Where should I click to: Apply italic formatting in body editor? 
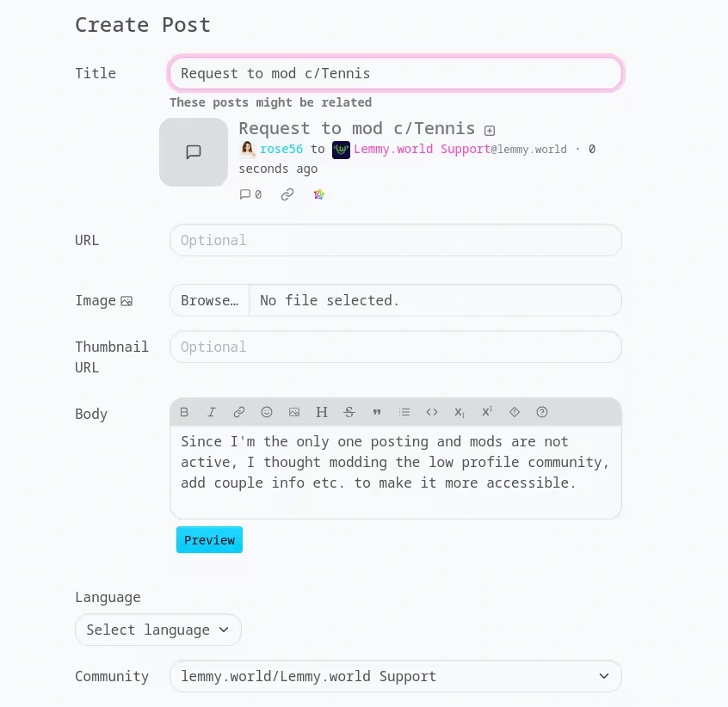212,412
